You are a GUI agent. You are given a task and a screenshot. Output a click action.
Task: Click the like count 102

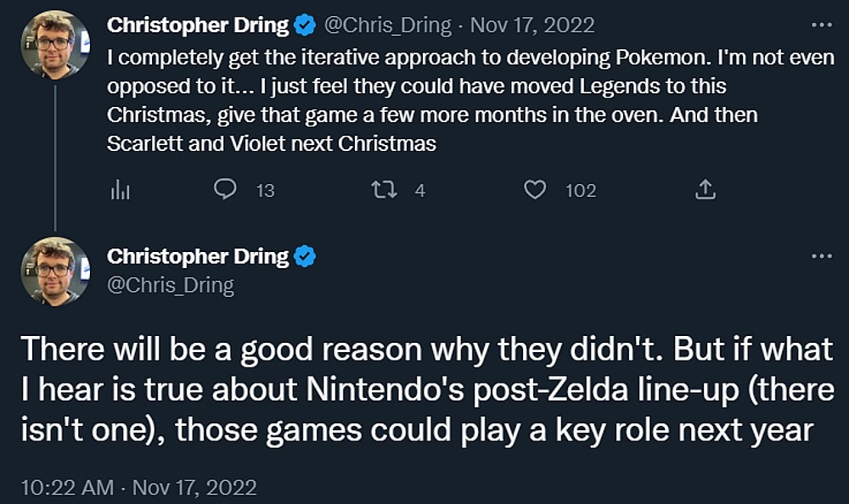(x=580, y=190)
